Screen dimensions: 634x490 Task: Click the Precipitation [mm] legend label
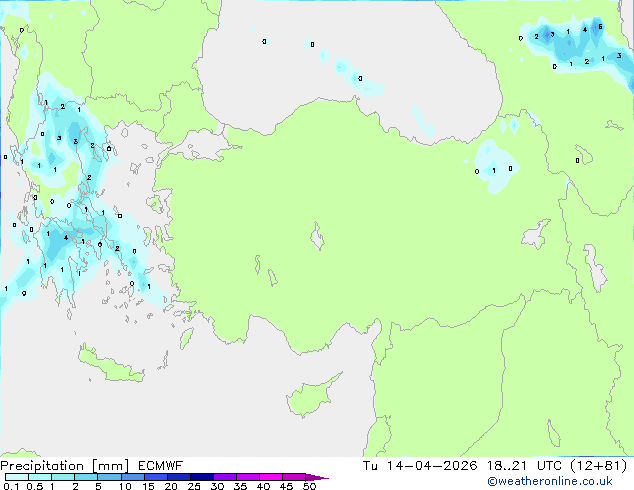[61, 465]
